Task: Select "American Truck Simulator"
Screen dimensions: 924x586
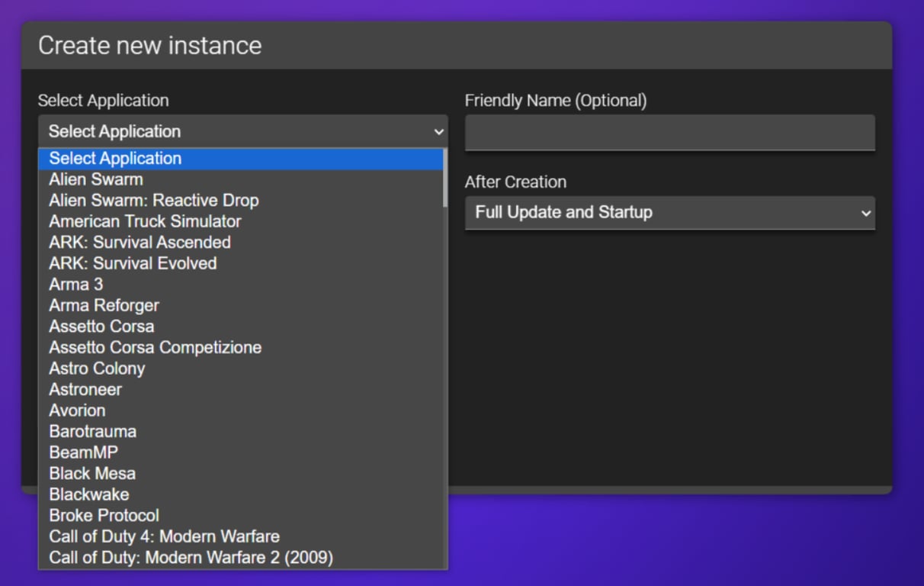Action: coord(144,221)
